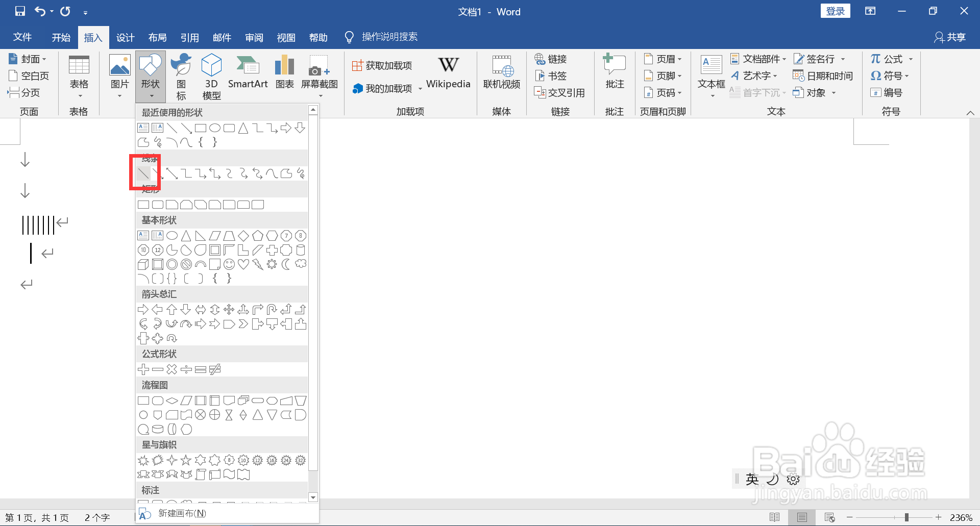The width and height of the screenshot is (980, 526).
Task: Switch to the 设计 (Design) ribbon tab
Action: click(x=125, y=37)
